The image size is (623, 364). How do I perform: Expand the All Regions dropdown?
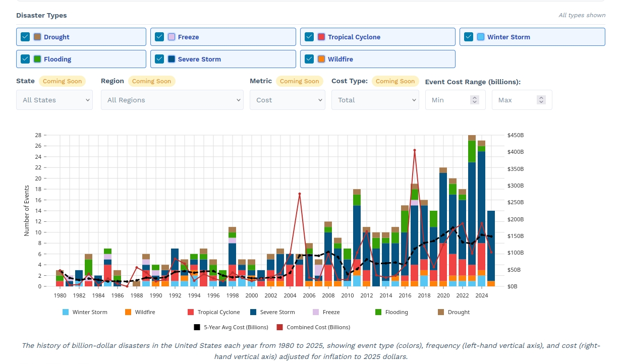pos(172,100)
